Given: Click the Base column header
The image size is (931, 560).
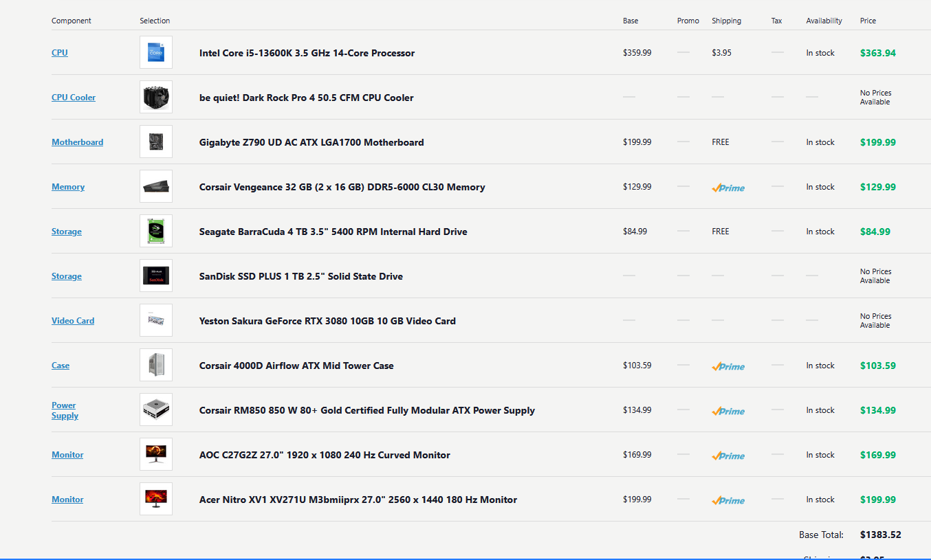Looking at the screenshot, I should [631, 21].
